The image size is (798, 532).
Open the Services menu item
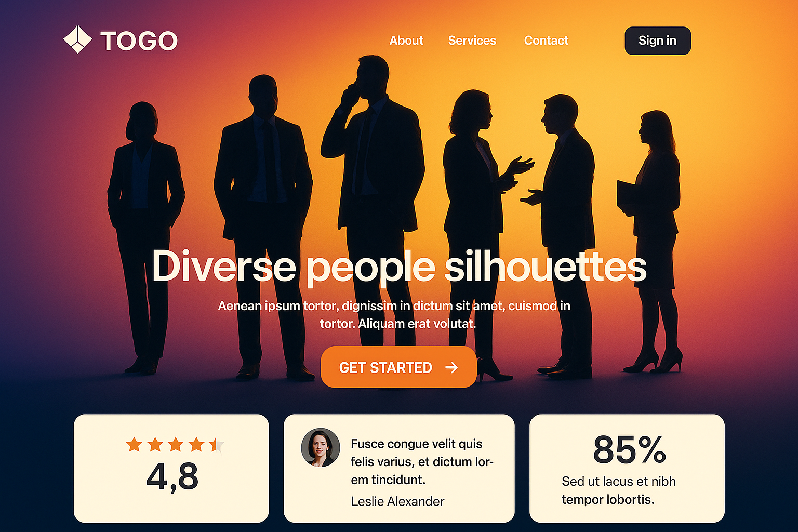point(472,41)
